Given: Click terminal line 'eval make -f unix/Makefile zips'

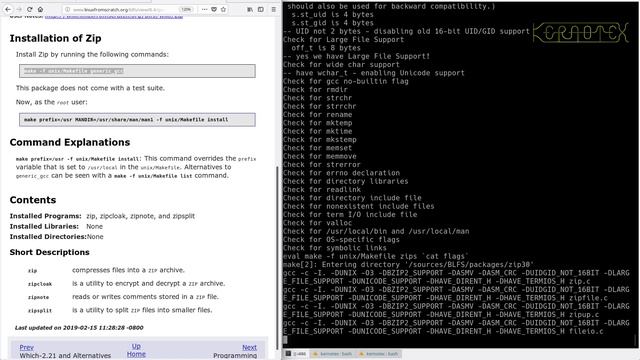Looking at the screenshot, I should coord(376,256).
